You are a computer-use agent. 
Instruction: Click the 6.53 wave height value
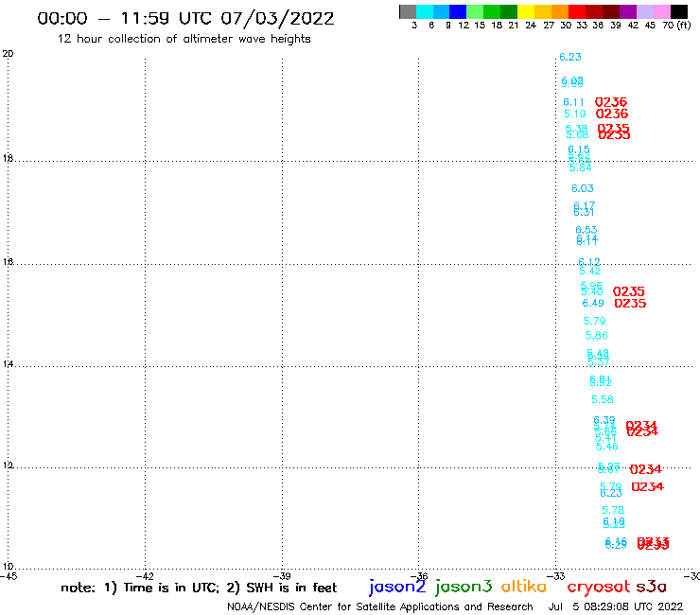(586, 230)
